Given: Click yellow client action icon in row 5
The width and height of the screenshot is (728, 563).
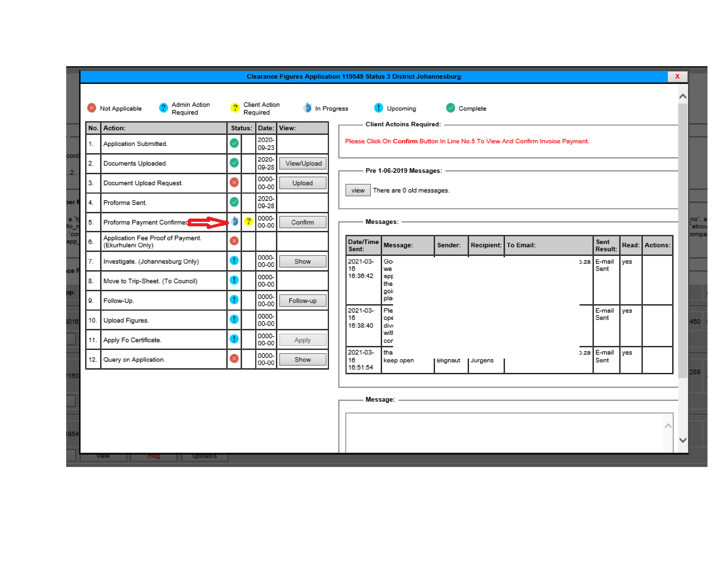Looking at the screenshot, I should [x=248, y=221].
